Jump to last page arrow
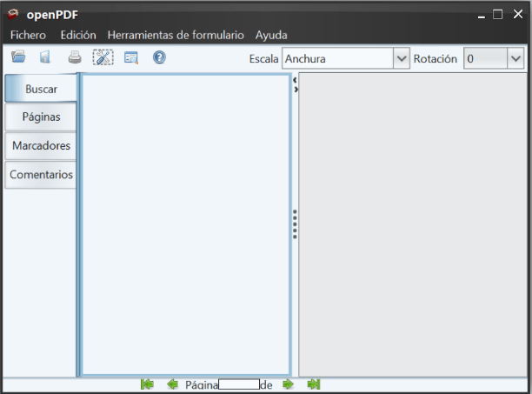532x394 pixels. [x=314, y=384]
